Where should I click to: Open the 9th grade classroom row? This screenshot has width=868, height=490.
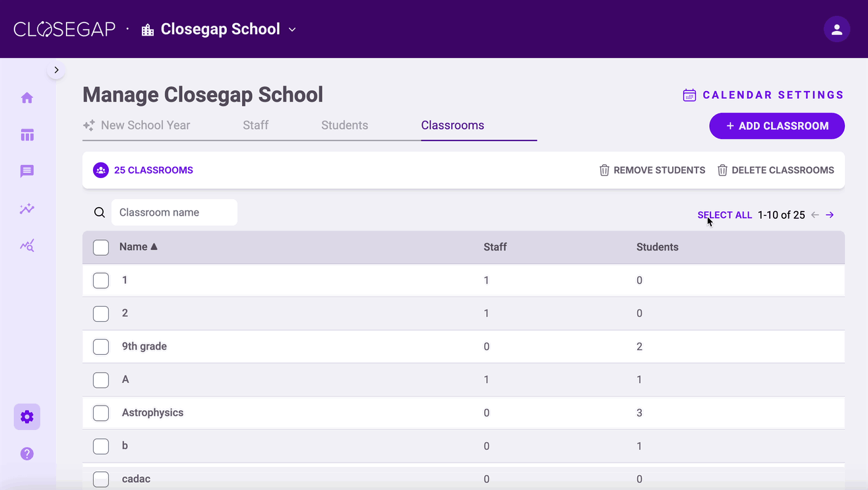(x=464, y=346)
